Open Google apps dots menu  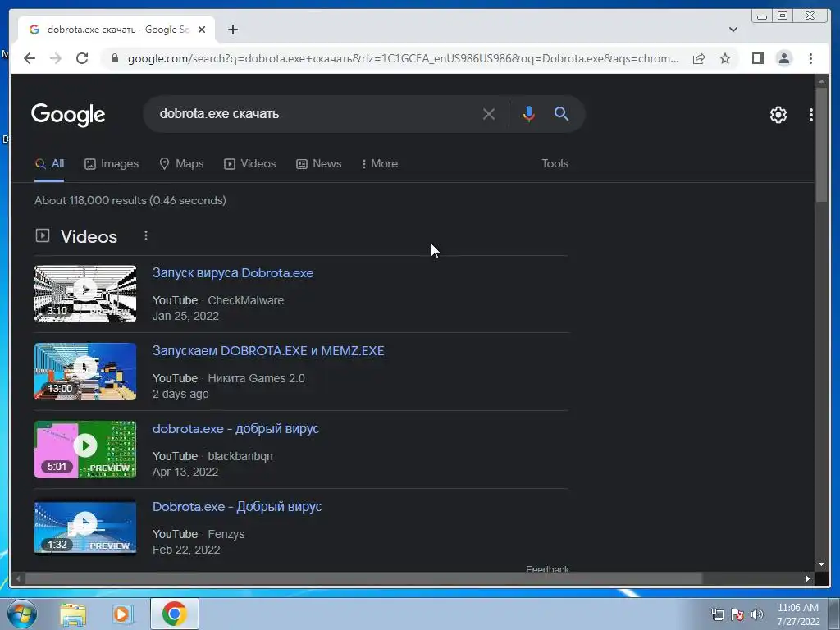click(810, 115)
